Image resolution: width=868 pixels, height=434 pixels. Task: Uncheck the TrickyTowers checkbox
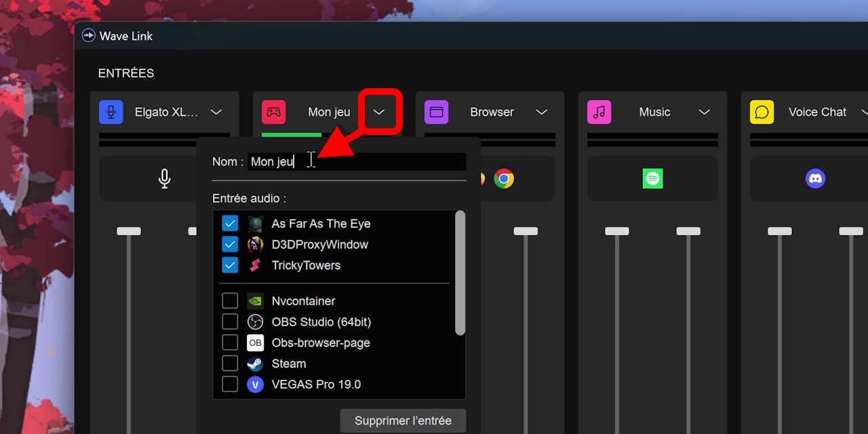point(230,265)
